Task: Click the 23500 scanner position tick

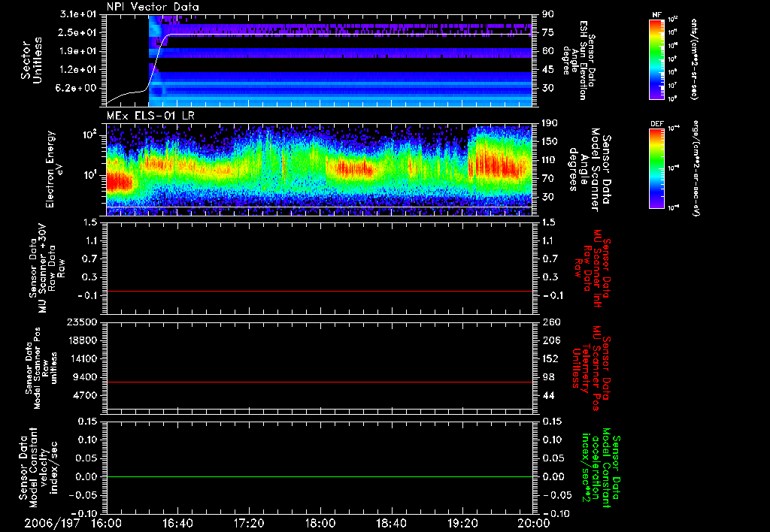Action: coord(82,322)
